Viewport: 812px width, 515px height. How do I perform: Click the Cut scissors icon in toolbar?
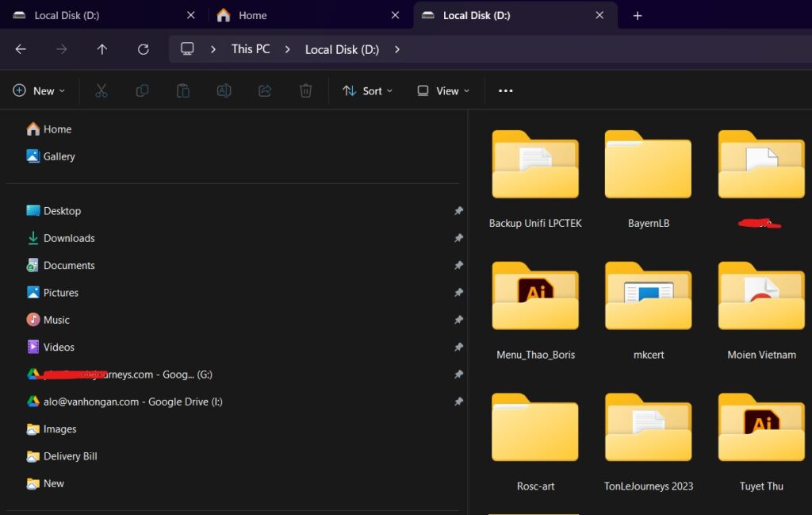[101, 91]
